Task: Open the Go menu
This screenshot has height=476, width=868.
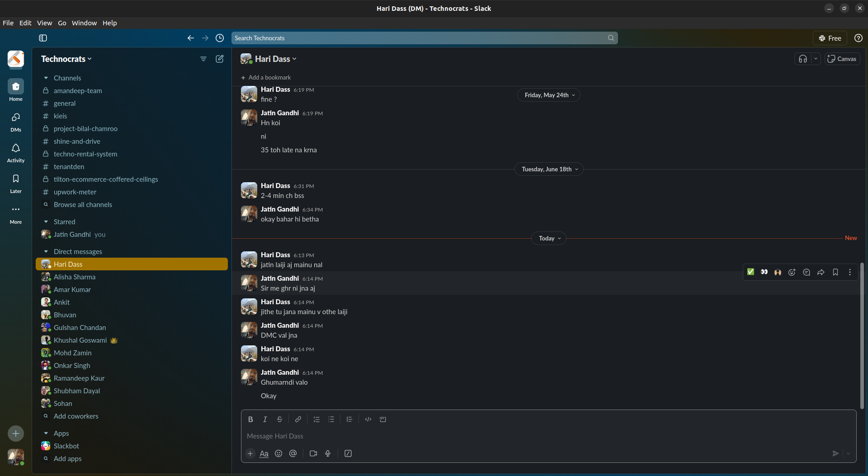Action: coord(62,23)
